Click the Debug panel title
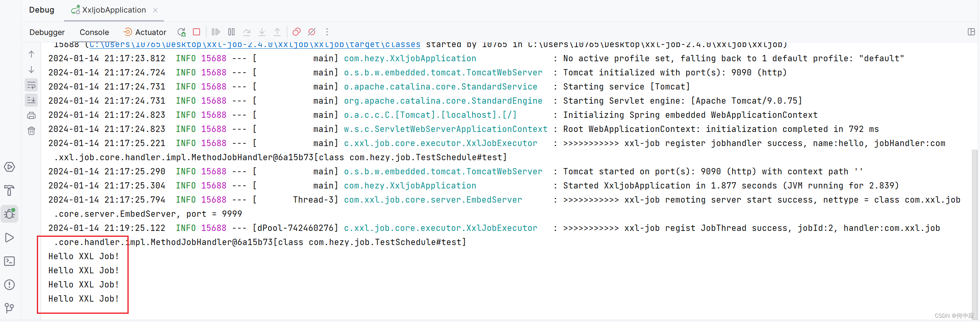The image size is (980, 322). click(x=42, y=10)
